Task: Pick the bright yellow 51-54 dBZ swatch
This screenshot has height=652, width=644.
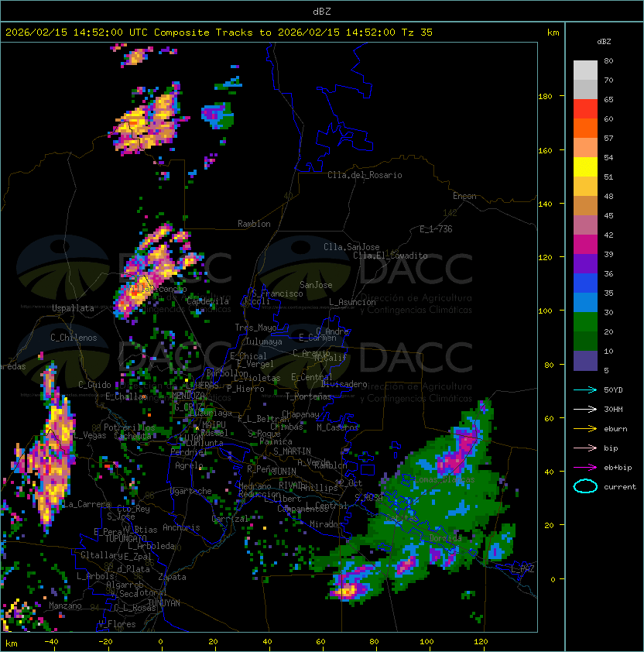Action: click(585, 167)
